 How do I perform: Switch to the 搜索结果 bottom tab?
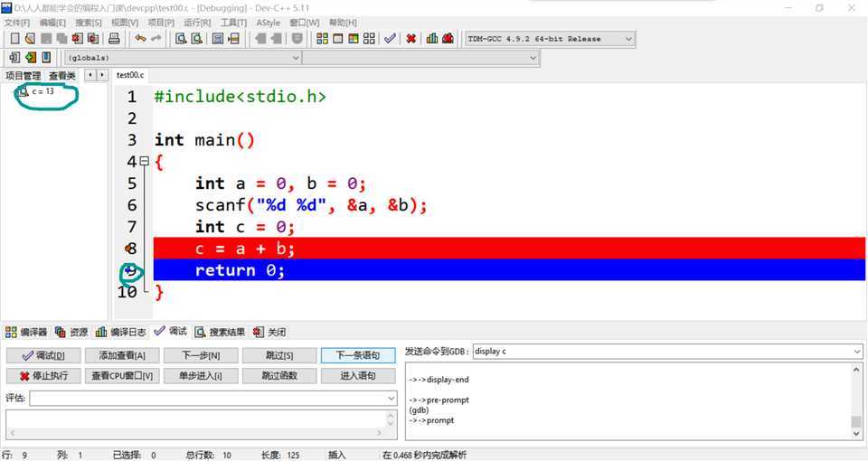(220, 332)
